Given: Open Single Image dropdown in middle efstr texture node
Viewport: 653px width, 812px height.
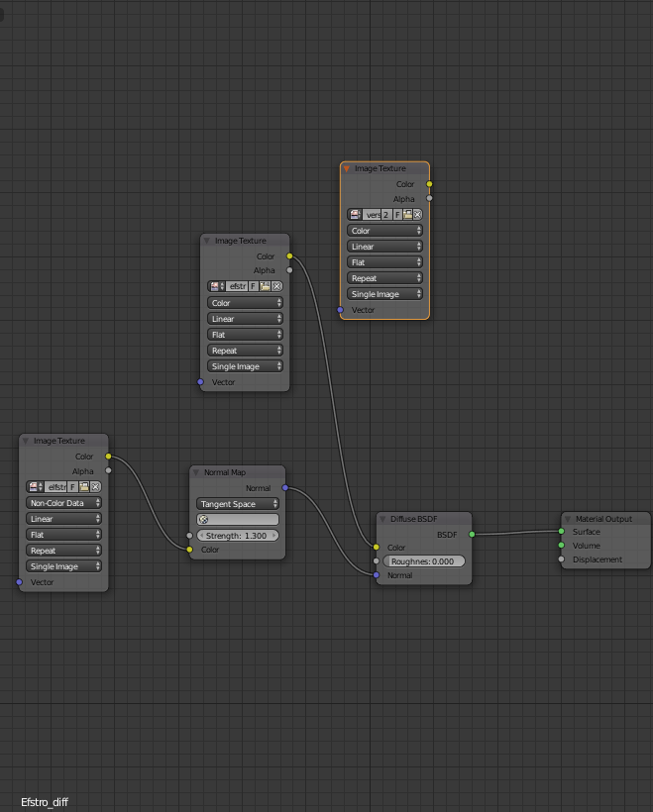Looking at the screenshot, I should point(245,366).
